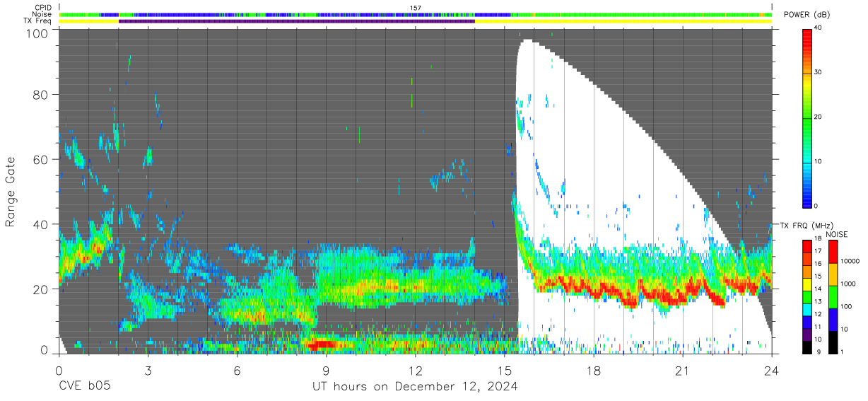Click the x-axis hour label '6'
The image size is (868, 401).
pos(237,371)
